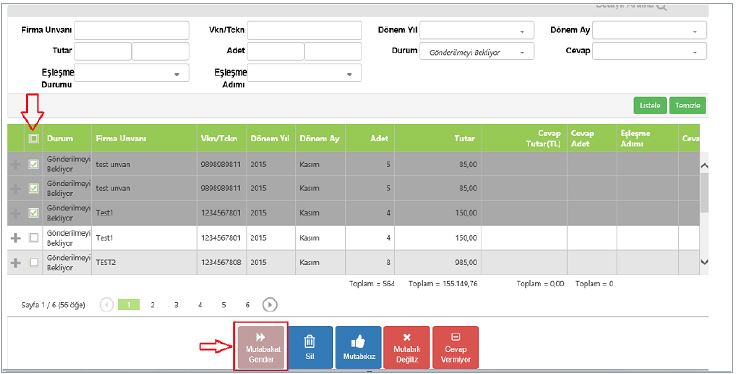Choose the Mutabık Değiliz button
Image resolution: width=736 pixels, height=374 pixels.
(x=406, y=348)
